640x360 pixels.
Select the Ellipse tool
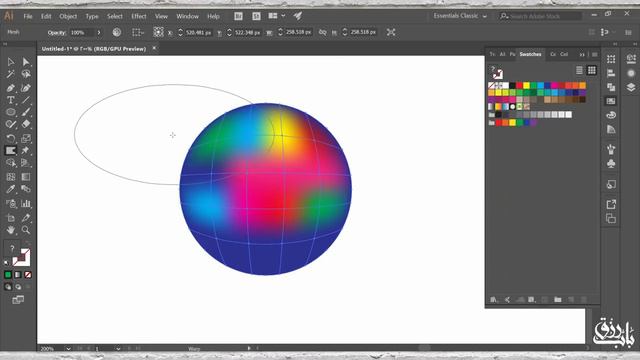11,112
